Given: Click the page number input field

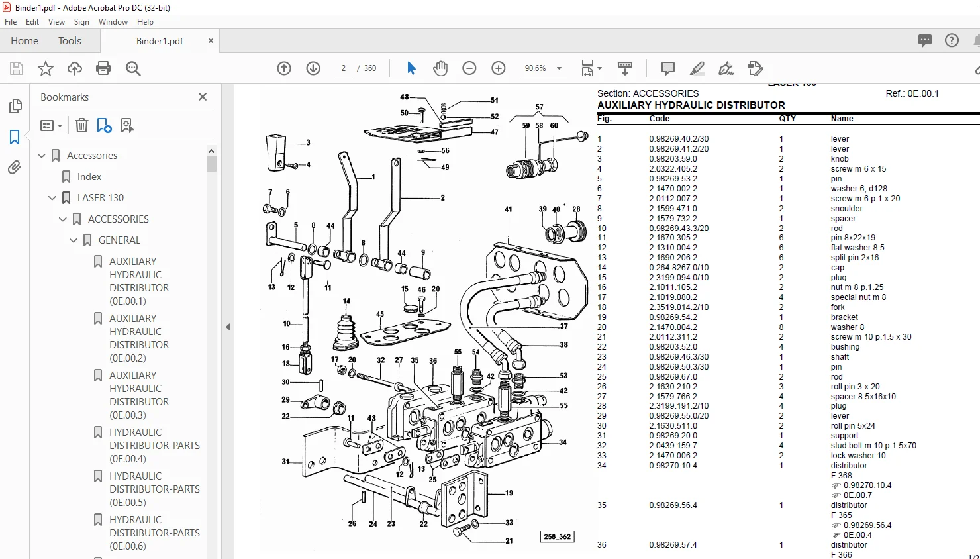Looking at the screenshot, I should coord(344,68).
